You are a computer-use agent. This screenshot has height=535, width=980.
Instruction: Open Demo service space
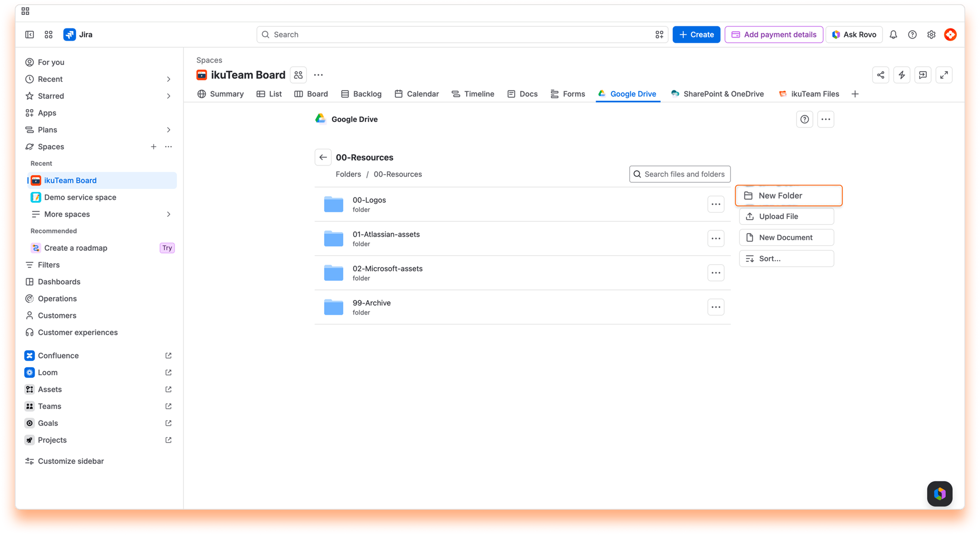point(102,197)
